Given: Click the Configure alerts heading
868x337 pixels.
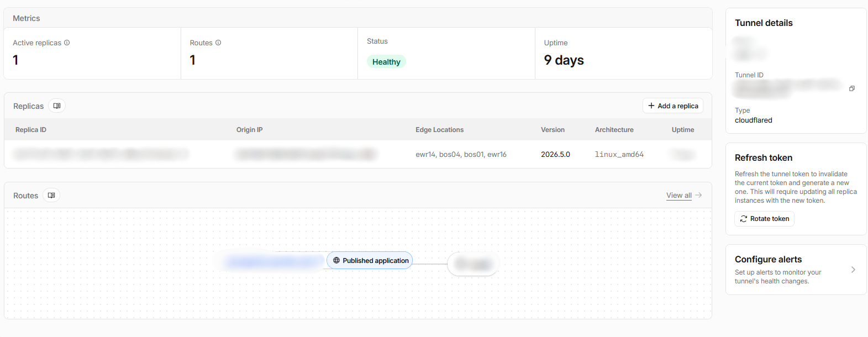Looking at the screenshot, I should [768, 259].
